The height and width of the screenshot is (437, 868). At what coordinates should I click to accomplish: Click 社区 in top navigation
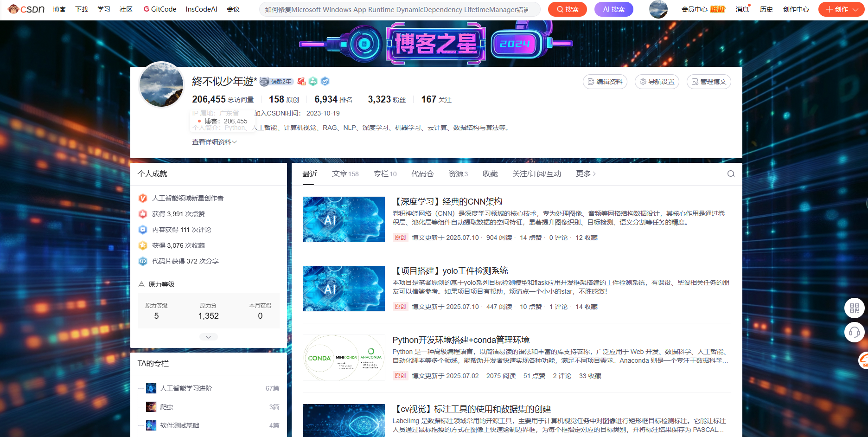126,9
